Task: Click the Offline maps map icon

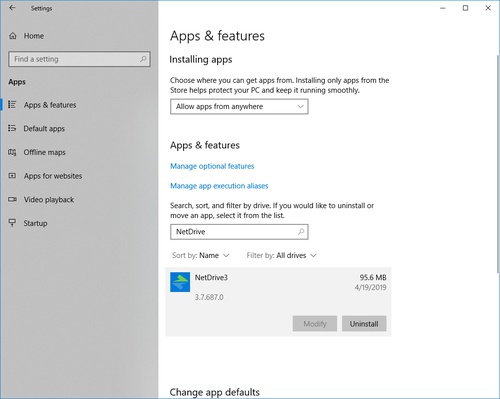Action: tap(12, 152)
